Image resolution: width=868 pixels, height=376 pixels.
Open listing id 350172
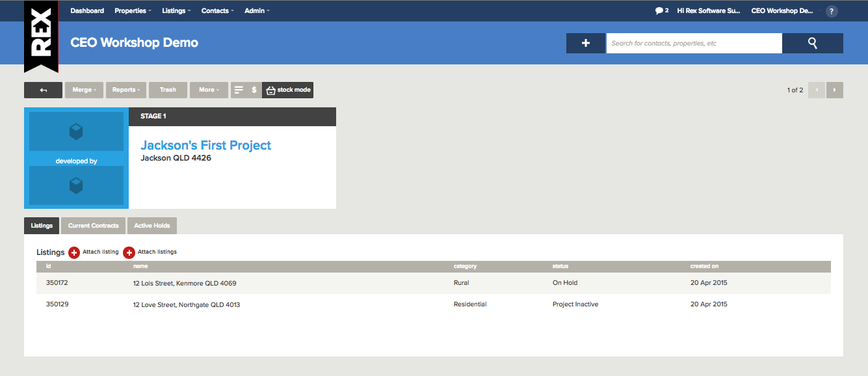coord(57,283)
